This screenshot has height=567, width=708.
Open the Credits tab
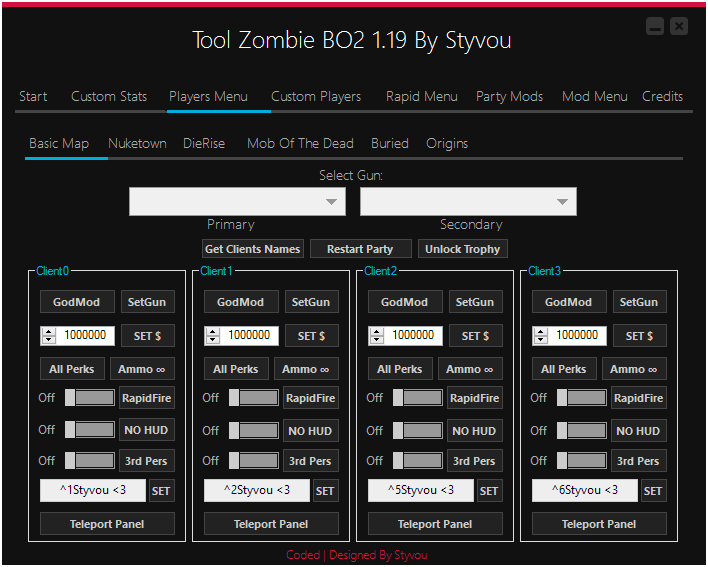coord(662,97)
